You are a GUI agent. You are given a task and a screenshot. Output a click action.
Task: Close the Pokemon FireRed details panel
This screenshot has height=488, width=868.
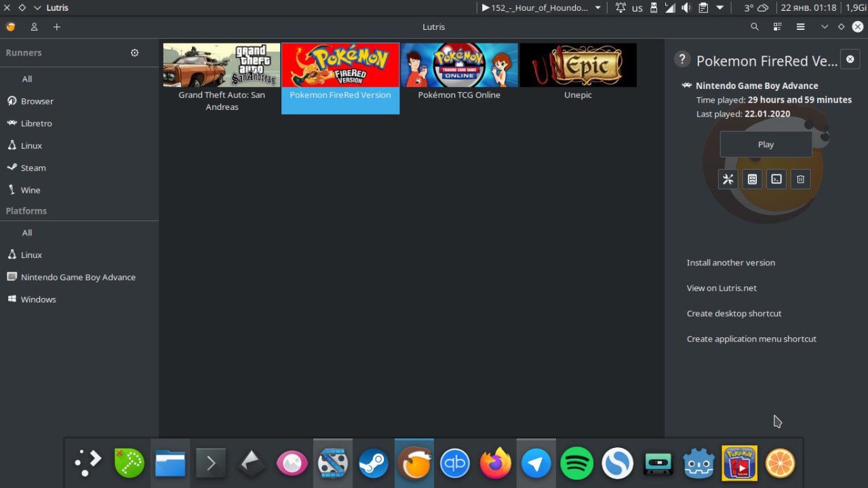pyautogui.click(x=850, y=59)
